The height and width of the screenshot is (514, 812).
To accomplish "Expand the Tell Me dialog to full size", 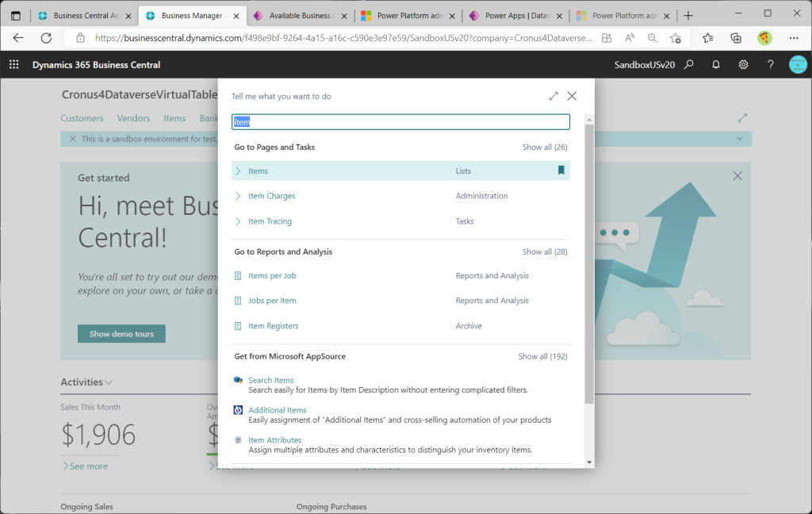I will 553,96.
